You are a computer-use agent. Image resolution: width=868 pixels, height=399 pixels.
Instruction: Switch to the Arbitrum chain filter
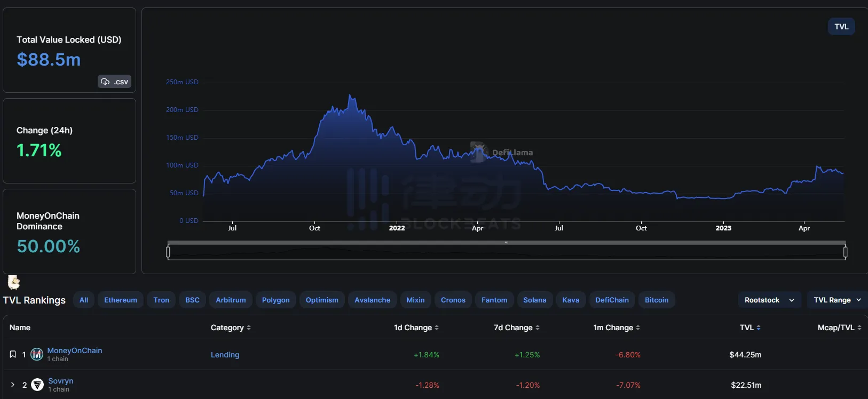point(231,300)
